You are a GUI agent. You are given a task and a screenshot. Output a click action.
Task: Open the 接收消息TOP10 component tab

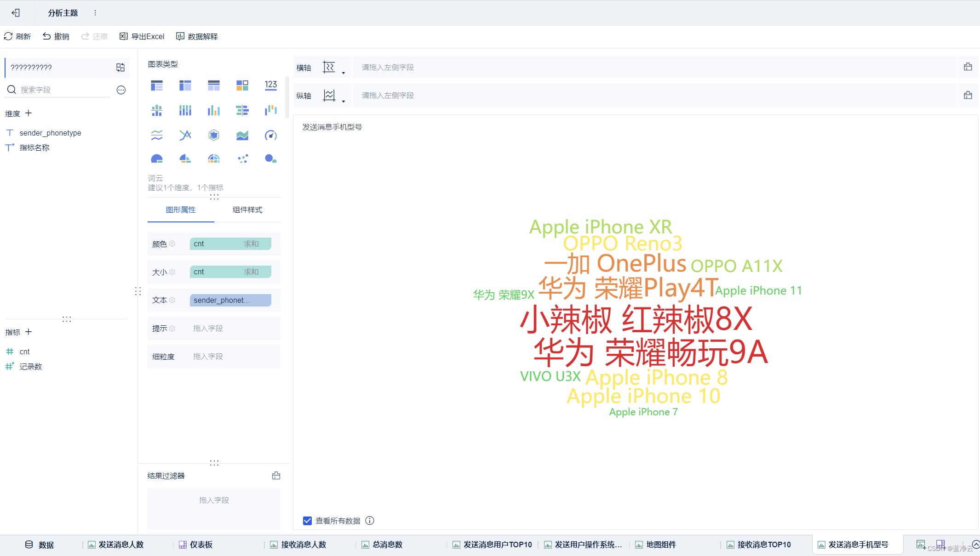point(759,545)
